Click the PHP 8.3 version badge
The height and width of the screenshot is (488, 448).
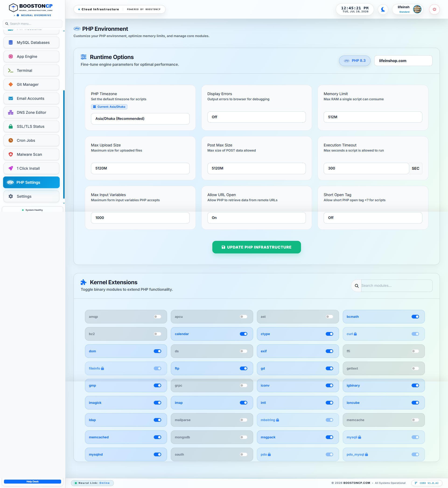coord(355,61)
